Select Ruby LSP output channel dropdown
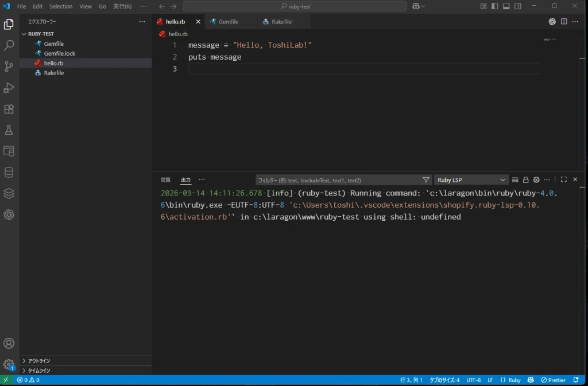Image resolution: width=588 pixels, height=386 pixels. (x=471, y=180)
